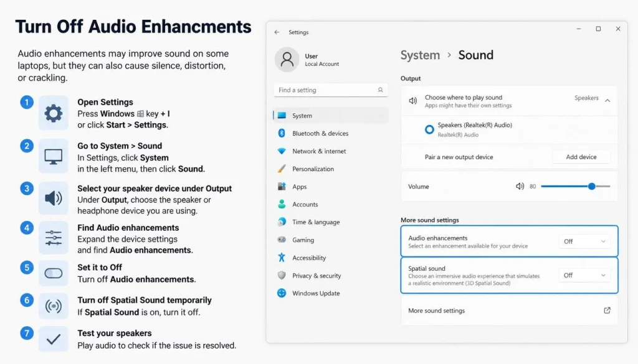Click the System breadcrumb link

click(x=420, y=55)
